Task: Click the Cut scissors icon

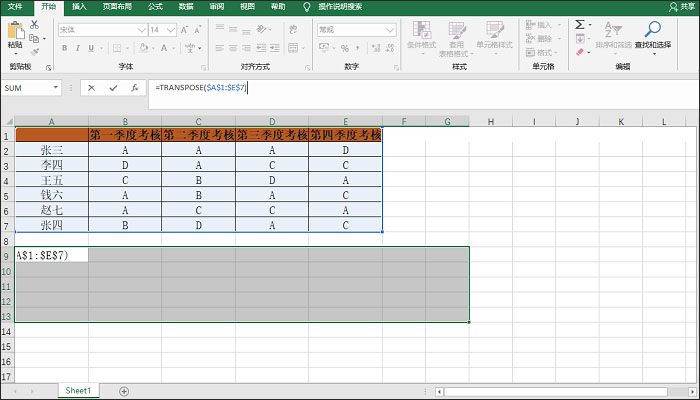Action: 34,25
